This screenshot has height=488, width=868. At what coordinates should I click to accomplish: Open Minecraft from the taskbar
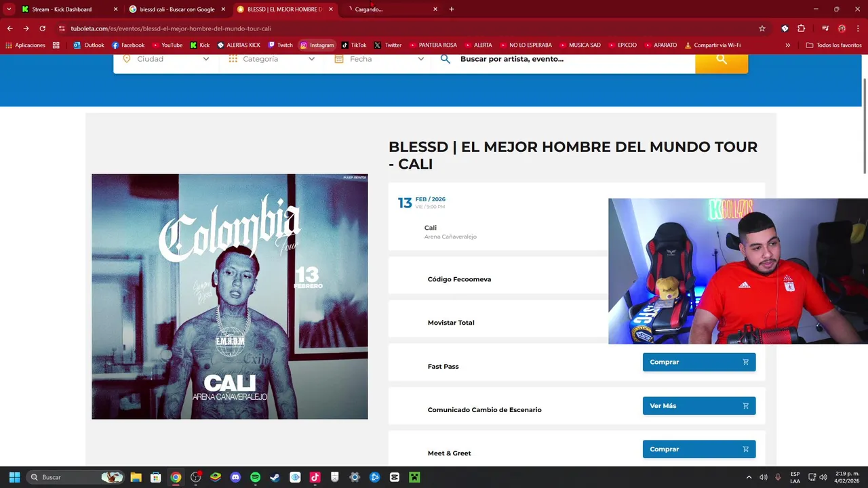click(414, 477)
